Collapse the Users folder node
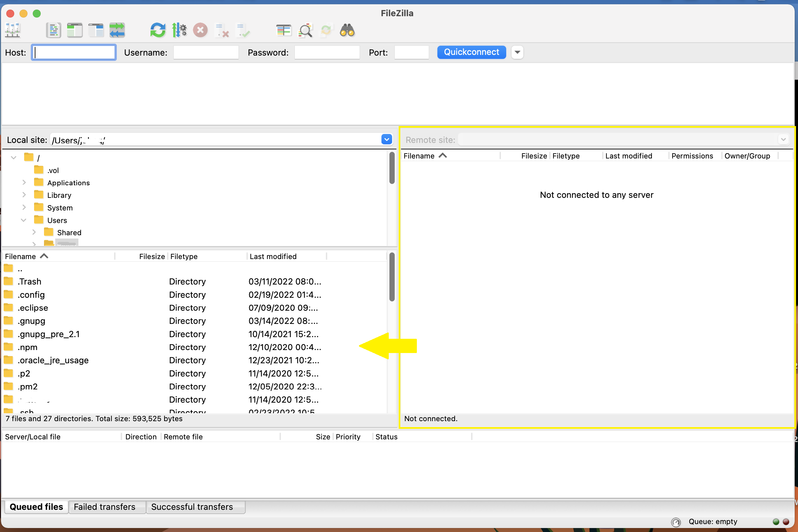 coord(23,220)
